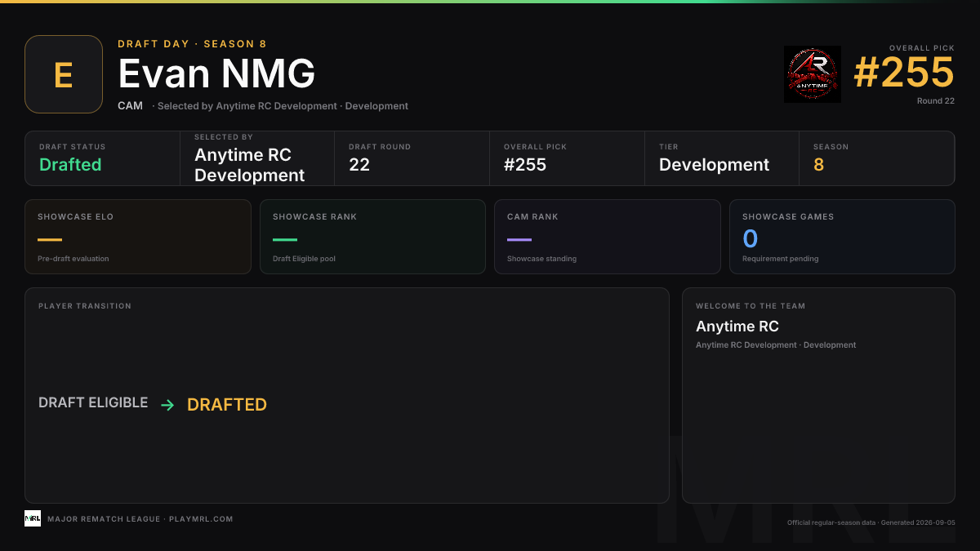Click the Showcase Games value 0
This screenshot has height=551, width=980.
click(x=750, y=239)
